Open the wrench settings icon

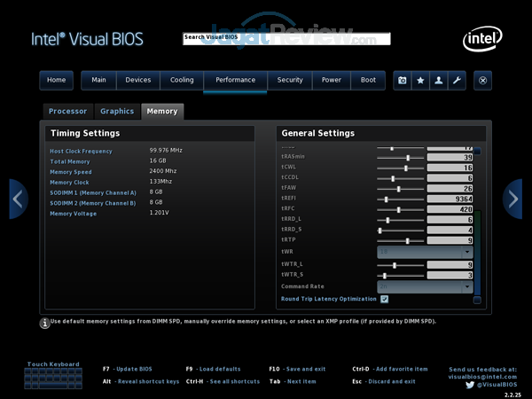(x=456, y=80)
